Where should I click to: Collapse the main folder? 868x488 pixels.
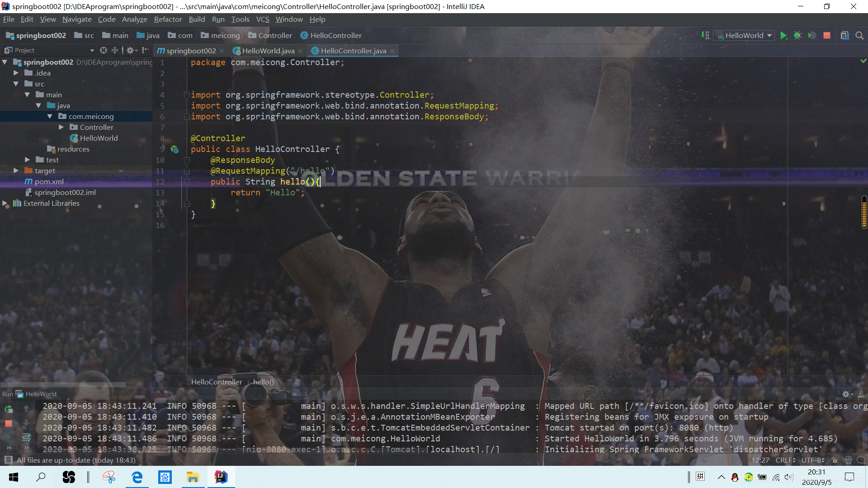coord(27,95)
